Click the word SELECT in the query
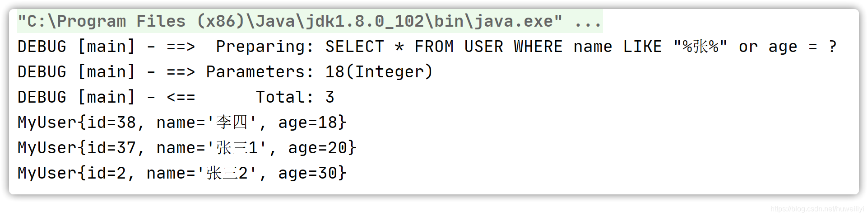This screenshot has height=217, width=868. 354,47
